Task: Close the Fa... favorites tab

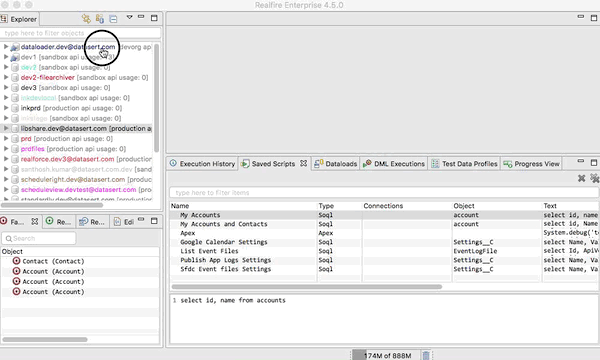Action: coord(34,222)
